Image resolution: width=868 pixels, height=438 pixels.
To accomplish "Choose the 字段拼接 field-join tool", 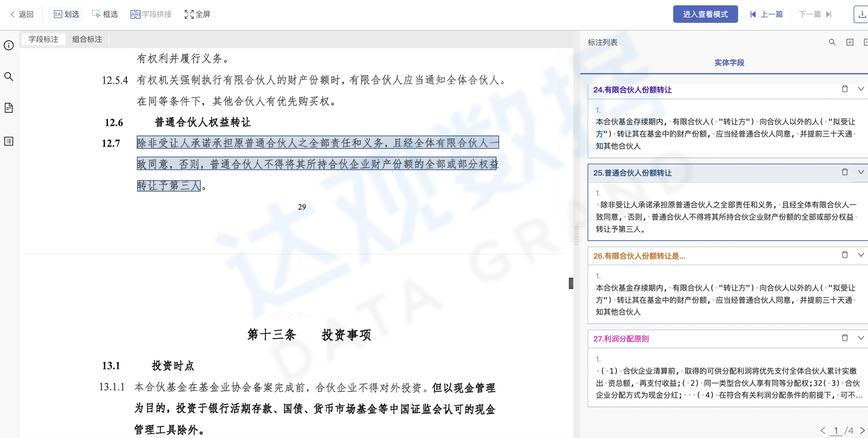I will [151, 14].
